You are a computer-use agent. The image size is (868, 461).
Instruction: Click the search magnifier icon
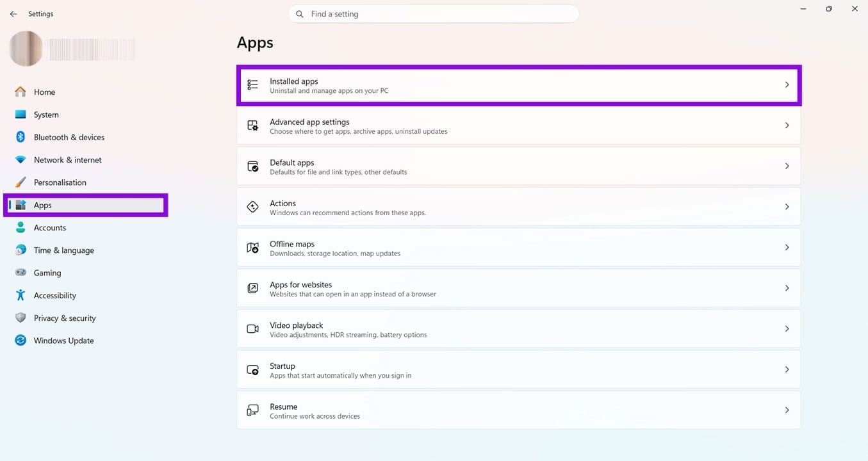[x=300, y=14]
